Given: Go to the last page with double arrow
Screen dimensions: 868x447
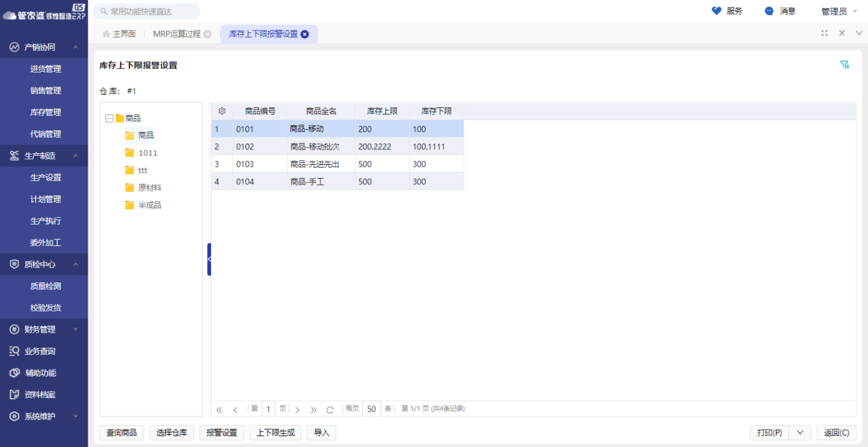Looking at the screenshot, I should coord(314,409).
